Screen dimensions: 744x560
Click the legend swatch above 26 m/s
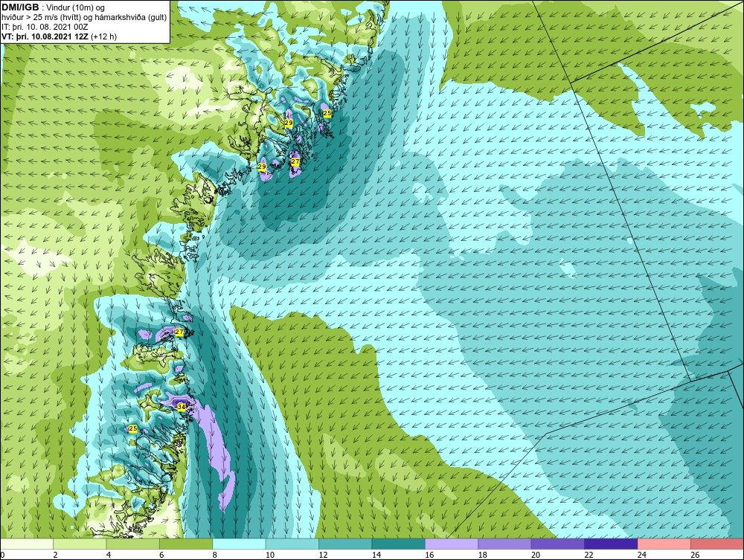point(717,544)
